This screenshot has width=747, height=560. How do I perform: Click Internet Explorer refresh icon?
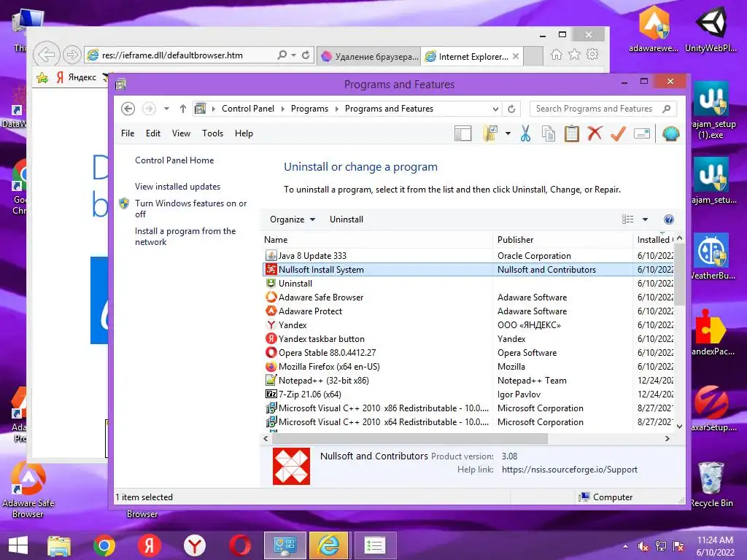point(306,55)
